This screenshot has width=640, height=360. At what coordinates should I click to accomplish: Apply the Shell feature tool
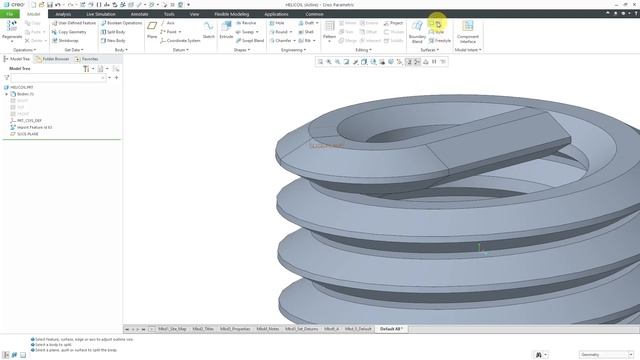(306, 32)
